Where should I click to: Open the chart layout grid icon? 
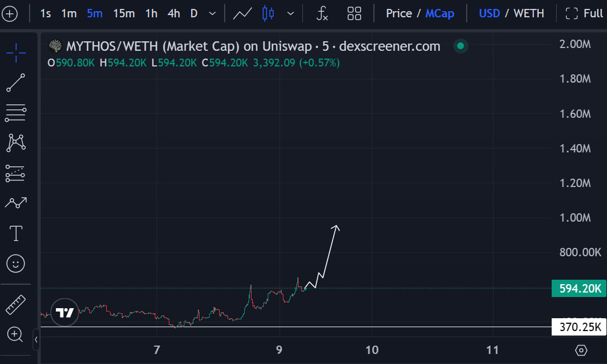(354, 13)
